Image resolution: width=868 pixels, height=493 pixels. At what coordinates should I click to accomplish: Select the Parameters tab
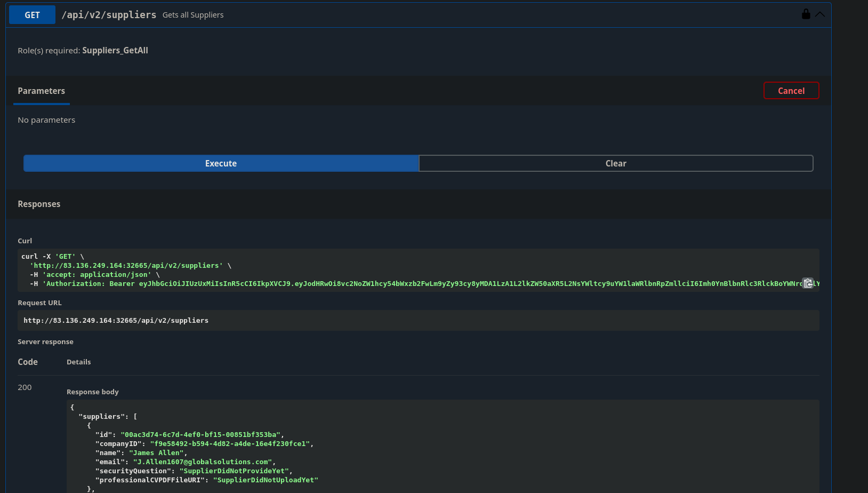[x=41, y=91]
